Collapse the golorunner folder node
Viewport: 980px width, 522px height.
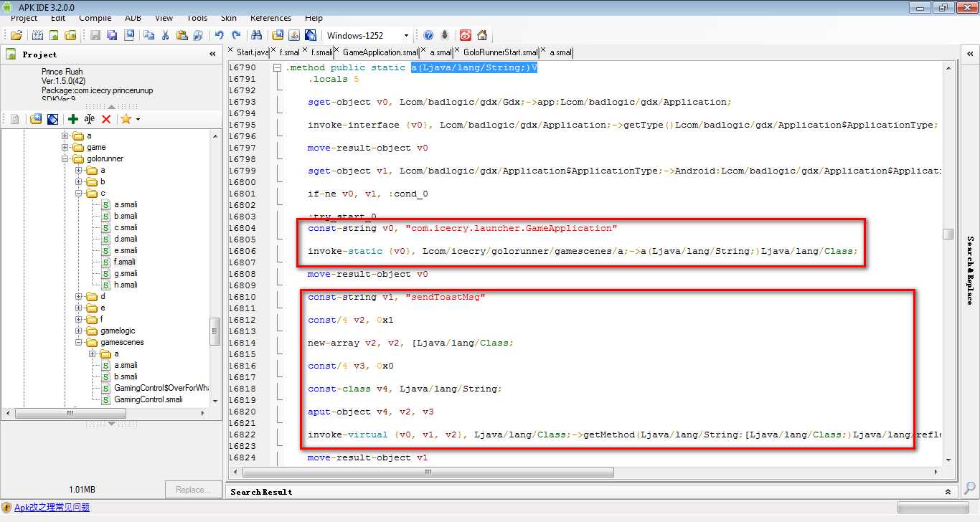65,158
